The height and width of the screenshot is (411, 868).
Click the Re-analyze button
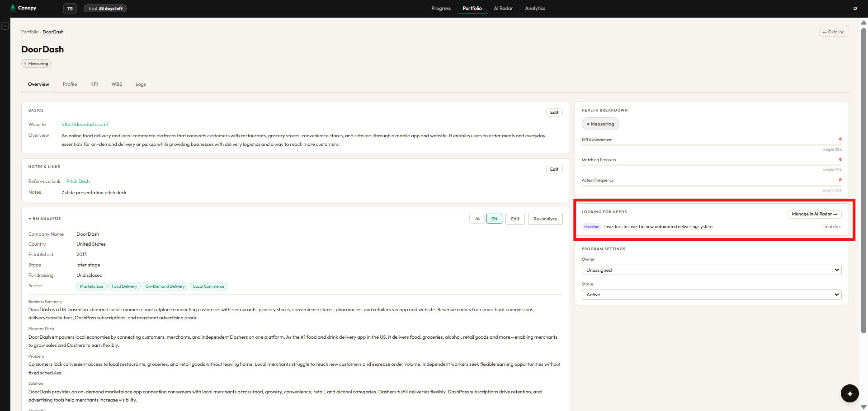pyautogui.click(x=545, y=219)
